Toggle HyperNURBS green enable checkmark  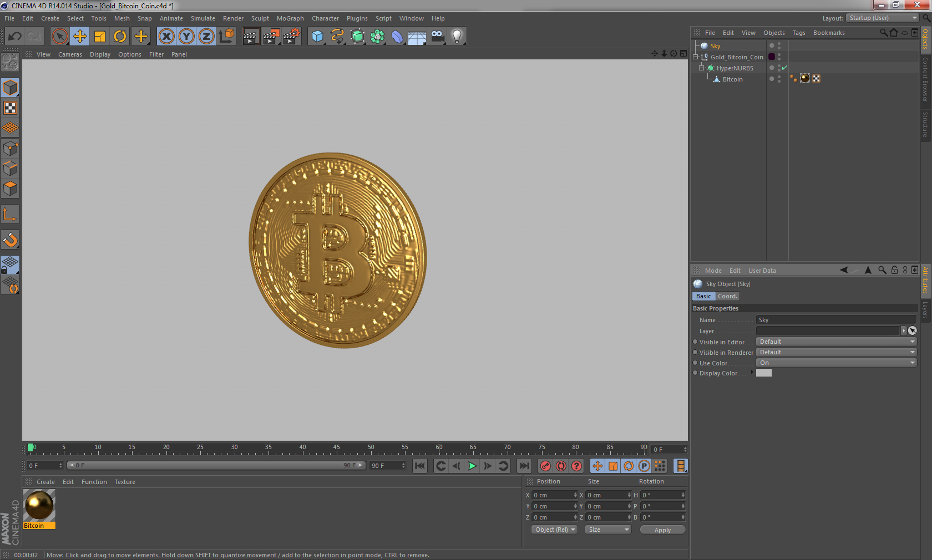[784, 68]
